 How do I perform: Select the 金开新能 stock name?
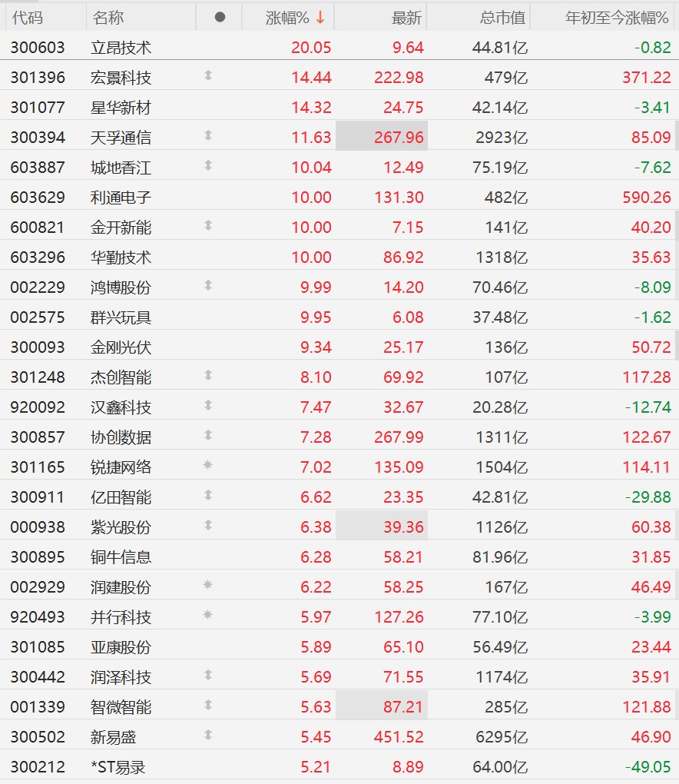[x=121, y=228]
